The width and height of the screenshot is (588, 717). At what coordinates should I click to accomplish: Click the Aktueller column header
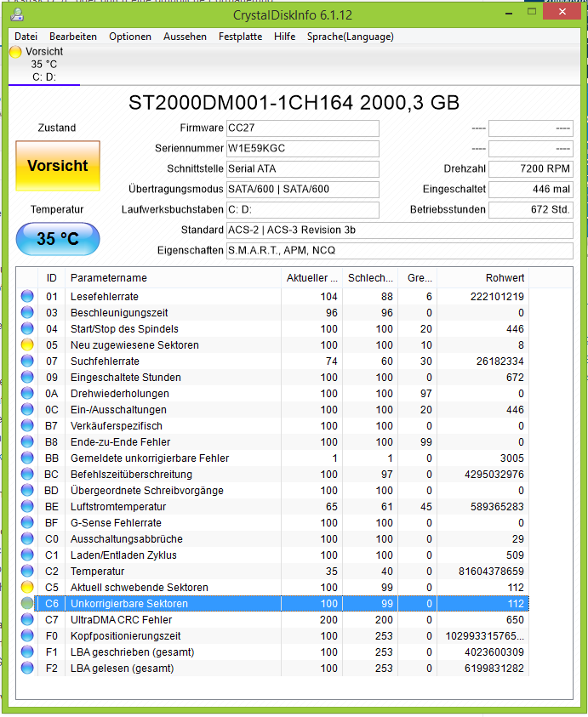[x=311, y=278]
